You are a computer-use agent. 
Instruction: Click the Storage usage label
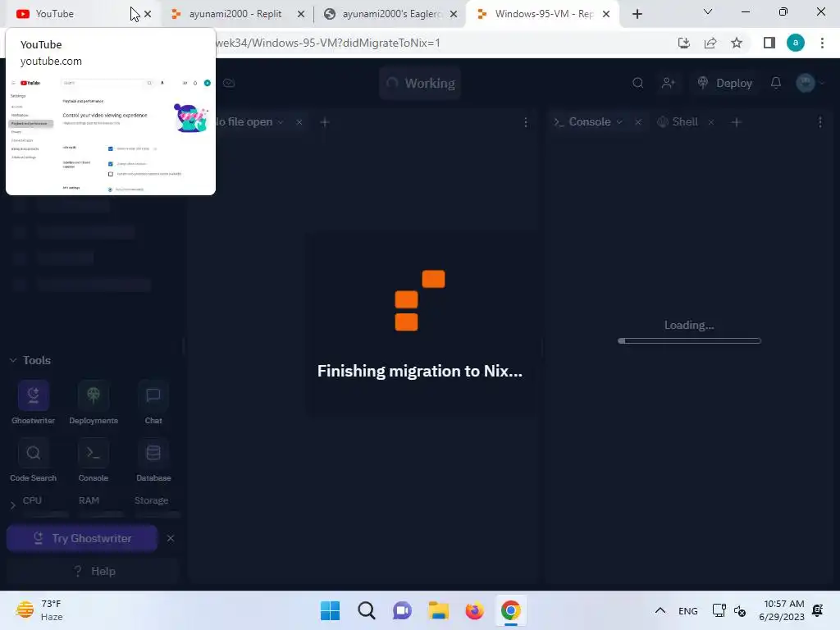[x=151, y=500]
